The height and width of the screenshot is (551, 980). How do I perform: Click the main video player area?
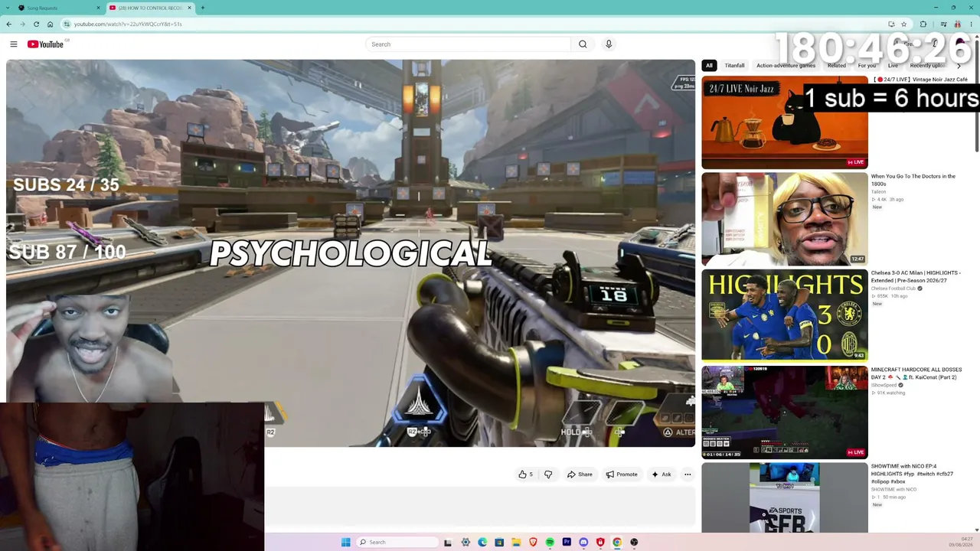(x=351, y=253)
